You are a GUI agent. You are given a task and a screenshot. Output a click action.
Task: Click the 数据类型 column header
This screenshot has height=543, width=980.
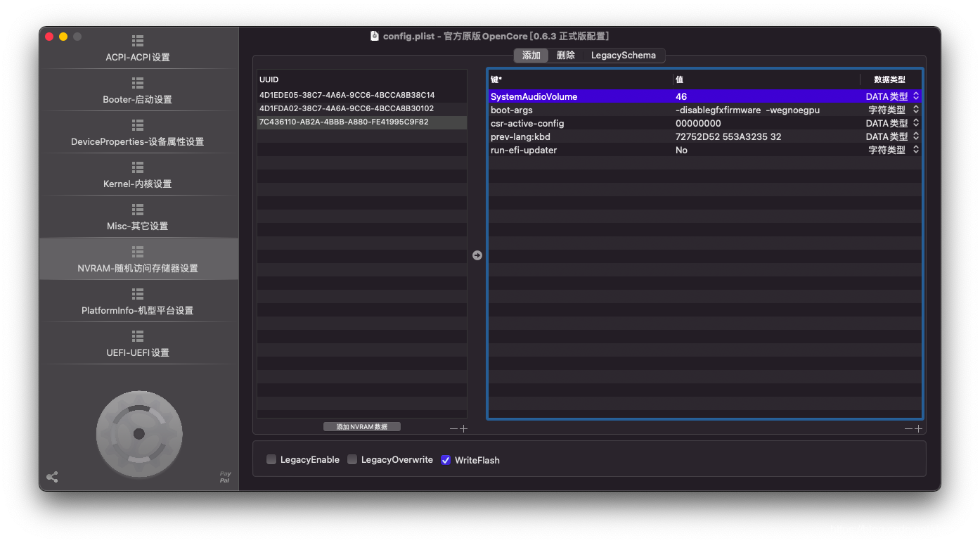coord(890,79)
